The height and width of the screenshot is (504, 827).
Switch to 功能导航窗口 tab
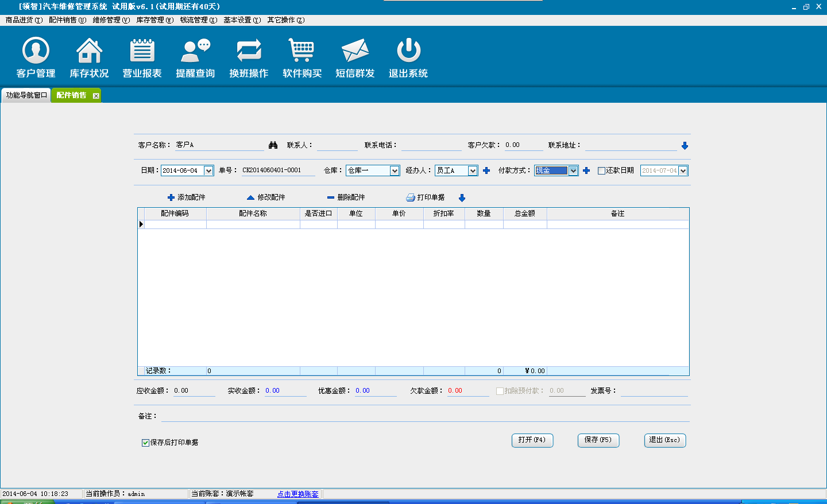point(26,95)
